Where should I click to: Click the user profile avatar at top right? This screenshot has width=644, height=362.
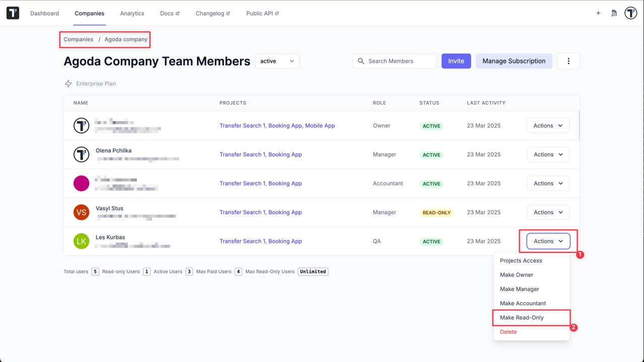click(x=630, y=13)
